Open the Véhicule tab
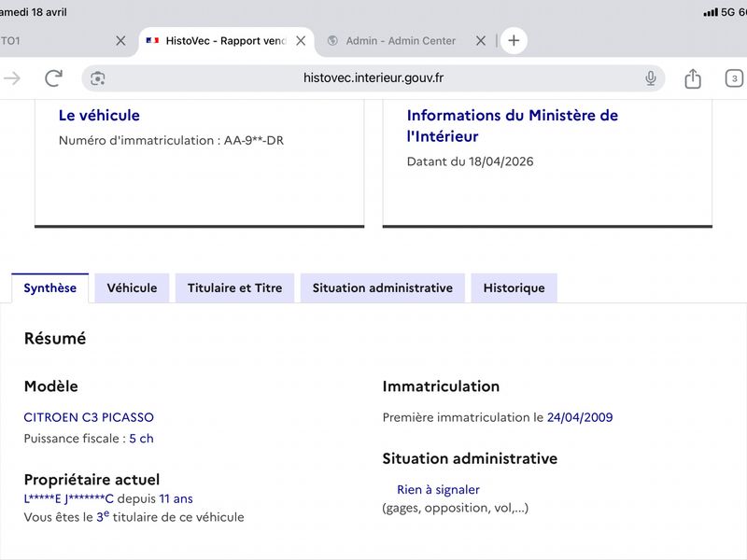The width and height of the screenshot is (747, 560). (132, 287)
